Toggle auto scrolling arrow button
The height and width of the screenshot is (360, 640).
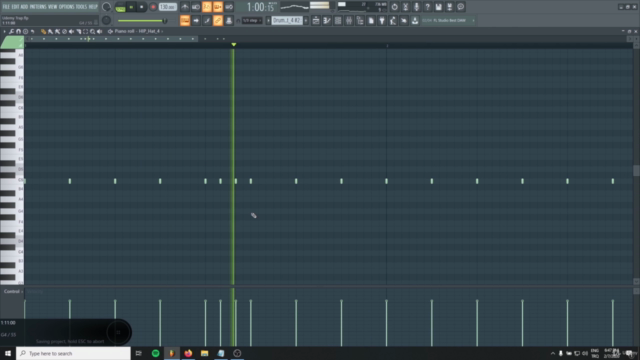196,20
